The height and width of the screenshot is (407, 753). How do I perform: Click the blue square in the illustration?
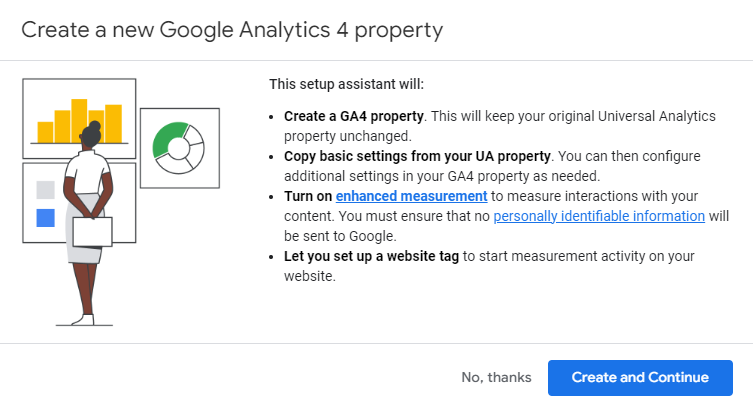[45, 218]
